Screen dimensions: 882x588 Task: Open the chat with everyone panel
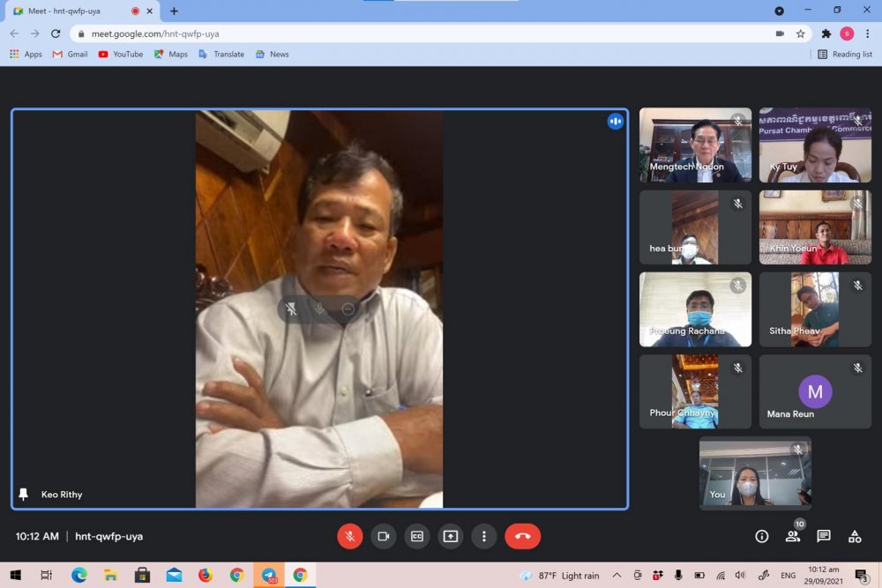click(x=824, y=536)
